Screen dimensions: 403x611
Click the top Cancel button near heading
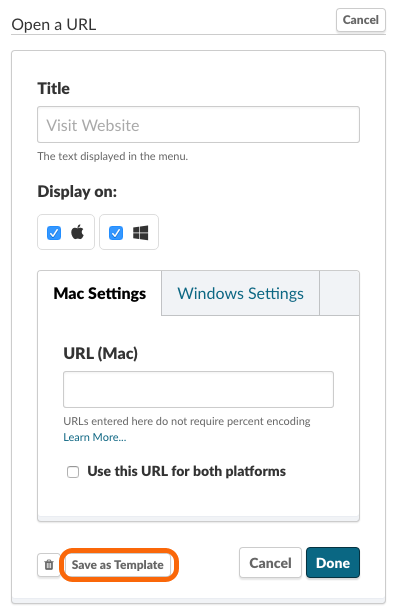361,20
